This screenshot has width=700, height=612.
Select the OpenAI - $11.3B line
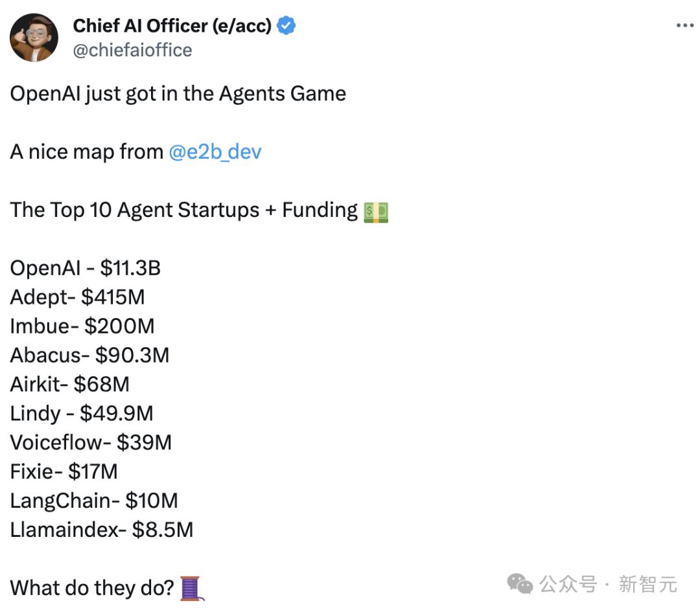(x=86, y=268)
